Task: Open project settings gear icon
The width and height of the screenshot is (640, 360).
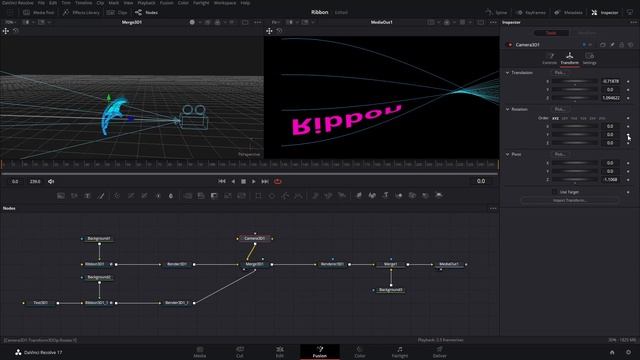Action: coord(628,352)
